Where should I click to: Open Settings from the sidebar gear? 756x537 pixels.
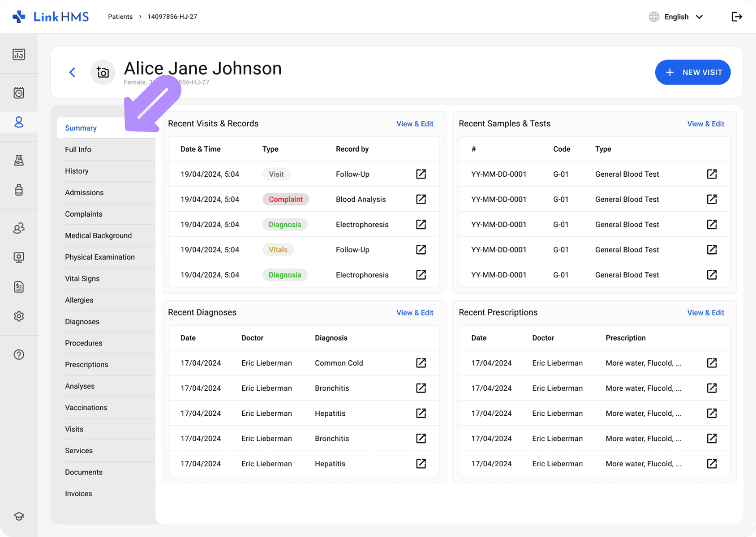point(19,316)
